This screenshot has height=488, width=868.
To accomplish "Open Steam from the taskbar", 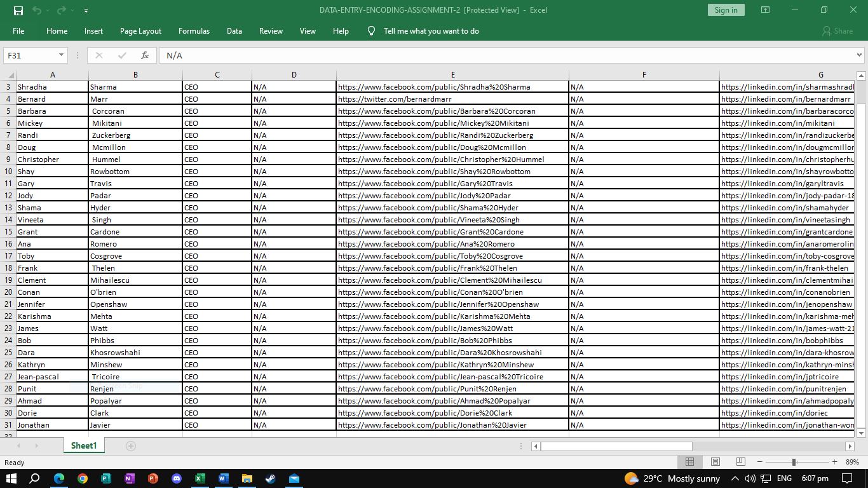I will point(270,478).
